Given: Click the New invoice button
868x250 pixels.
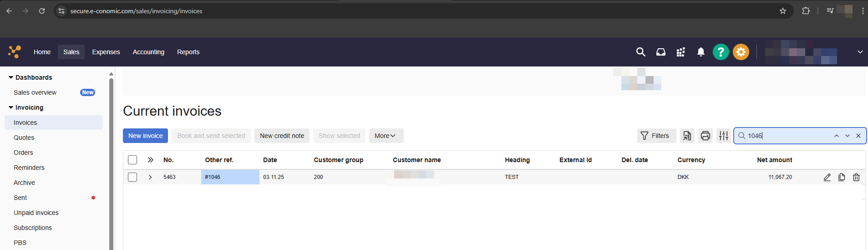Looking at the screenshot, I should click(x=145, y=136).
